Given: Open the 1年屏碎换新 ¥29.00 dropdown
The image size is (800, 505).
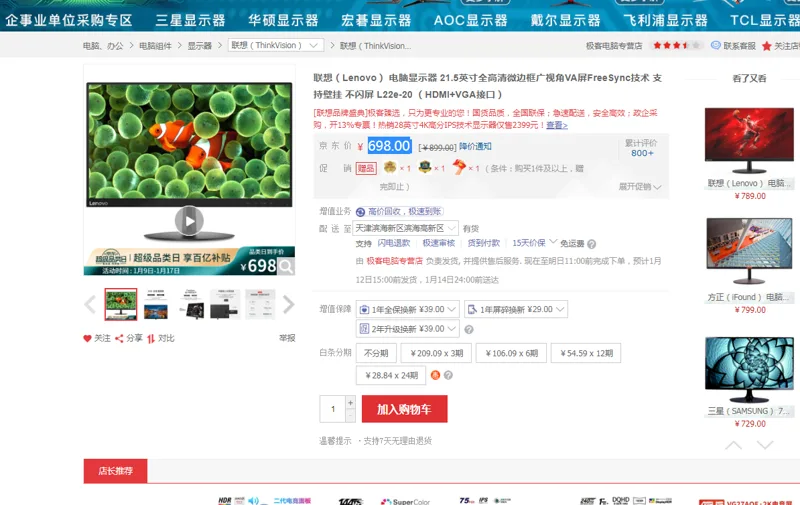Looking at the screenshot, I should point(516,309).
